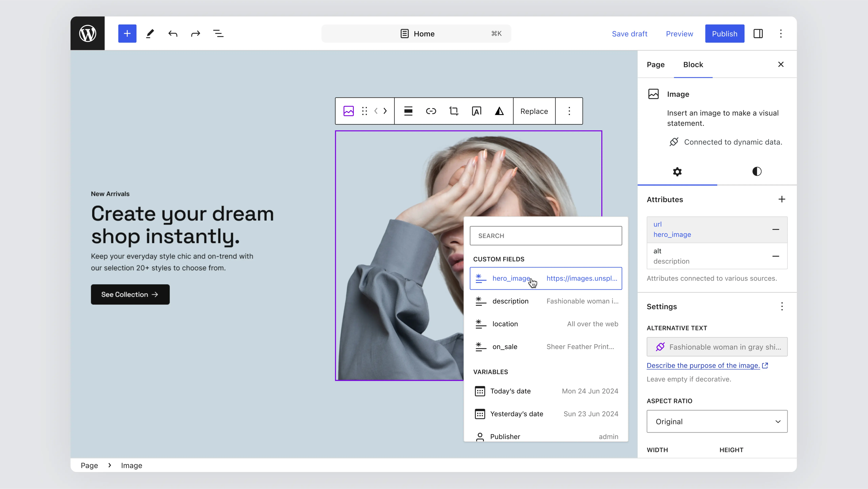868x489 pixels.
Task: Switch to the Page tab
Action: click(x=655, y=64)
